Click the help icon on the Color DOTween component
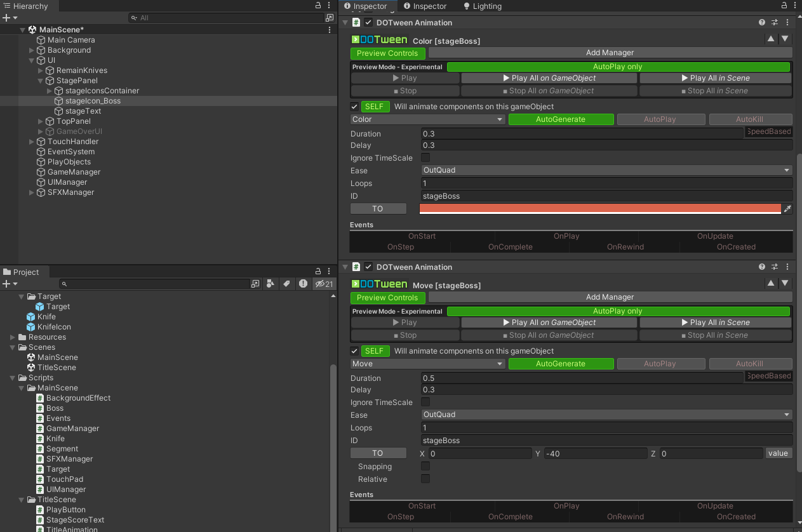The height and width of the screenshot is (532, 802). tap(761, 22)
